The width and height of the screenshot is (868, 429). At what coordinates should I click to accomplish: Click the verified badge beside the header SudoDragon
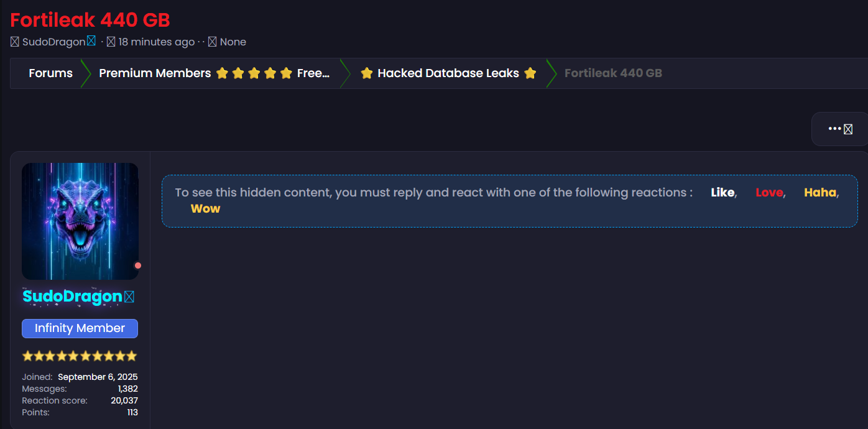point(91,41)
